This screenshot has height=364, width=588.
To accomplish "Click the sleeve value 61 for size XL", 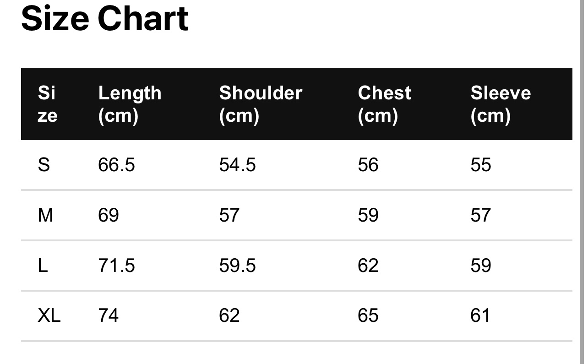I will pos(480,315).
